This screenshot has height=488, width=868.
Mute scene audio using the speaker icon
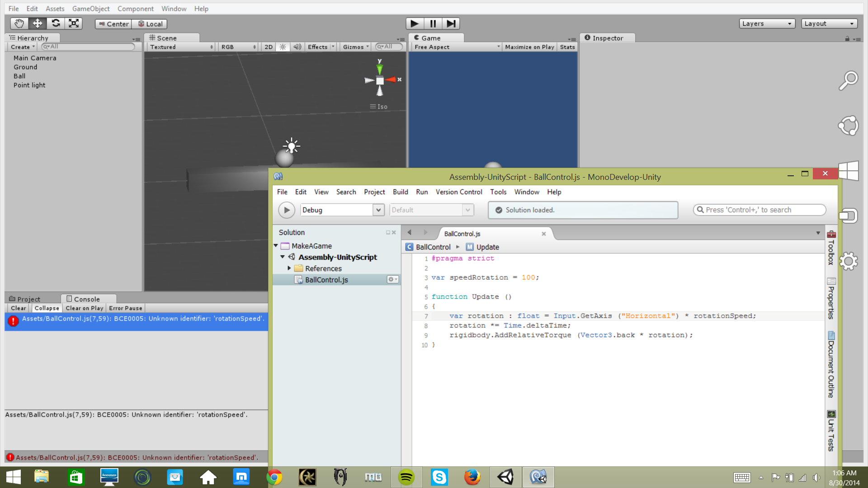[x=297, y=47]
